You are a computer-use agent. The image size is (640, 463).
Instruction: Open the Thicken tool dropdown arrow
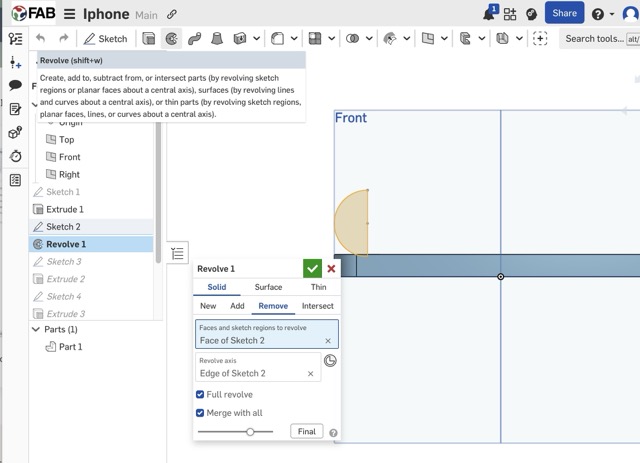pyautogui.click(x=256, y=39)
